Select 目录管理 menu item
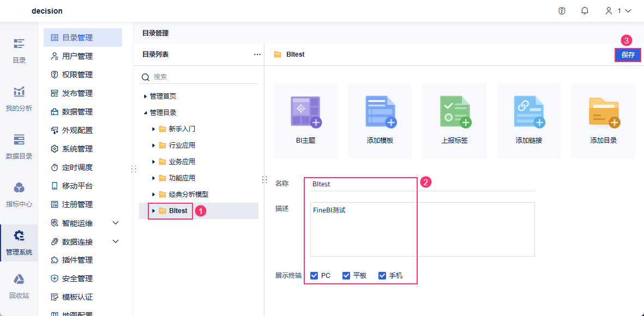This screenshot has height=316, width=644. (83, 38)
